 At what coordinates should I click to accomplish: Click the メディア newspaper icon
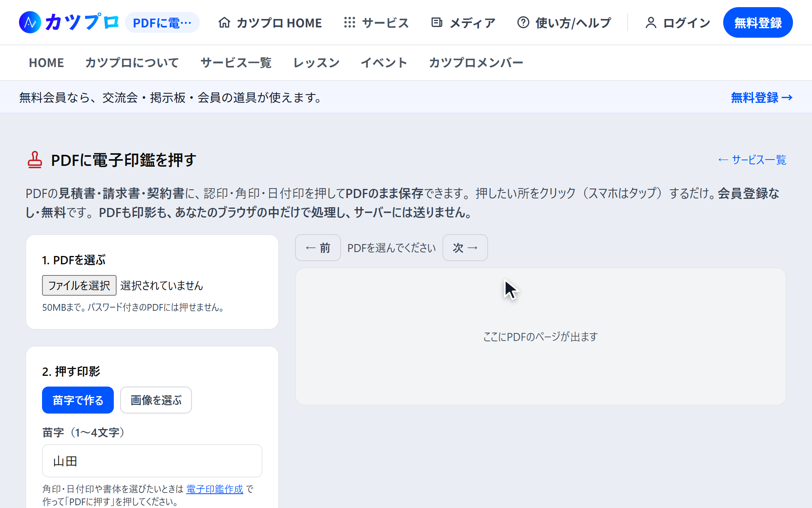437,23
